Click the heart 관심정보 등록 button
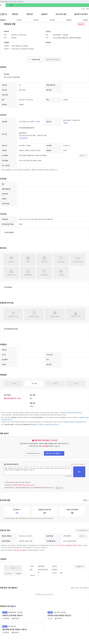Screen dimensions: 89x644 pos(35,59)
